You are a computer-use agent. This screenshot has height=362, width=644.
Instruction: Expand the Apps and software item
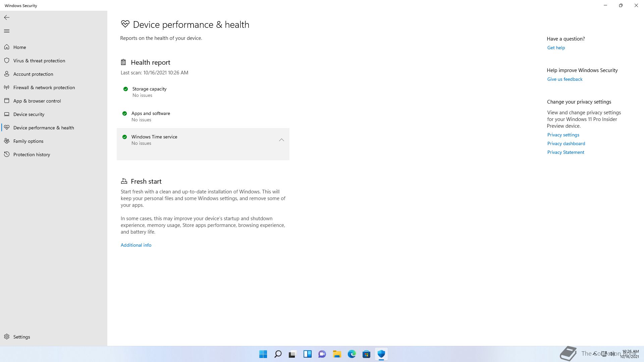click(x=203, y=116)
